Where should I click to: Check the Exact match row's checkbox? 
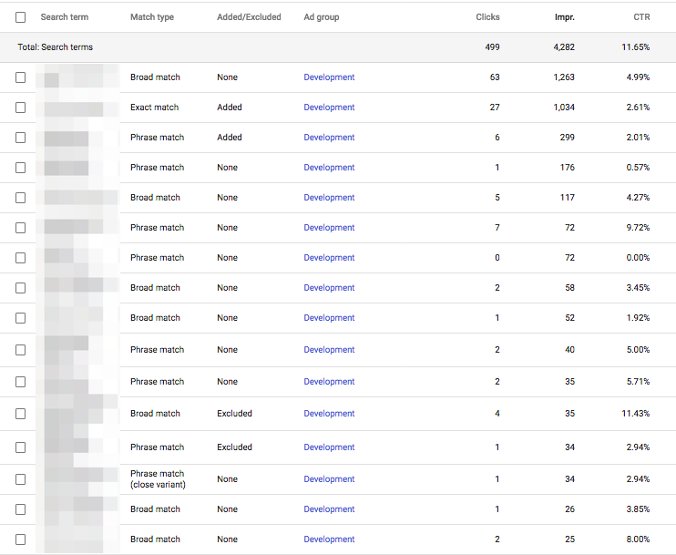(x=20, y=107)
